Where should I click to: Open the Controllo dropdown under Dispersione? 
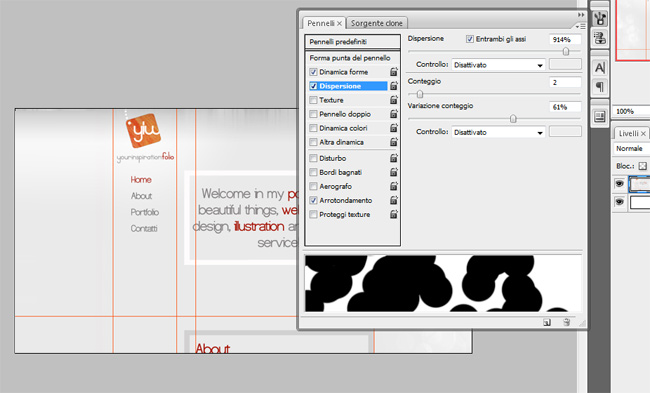pyautogui.click(x=498, y=65)
